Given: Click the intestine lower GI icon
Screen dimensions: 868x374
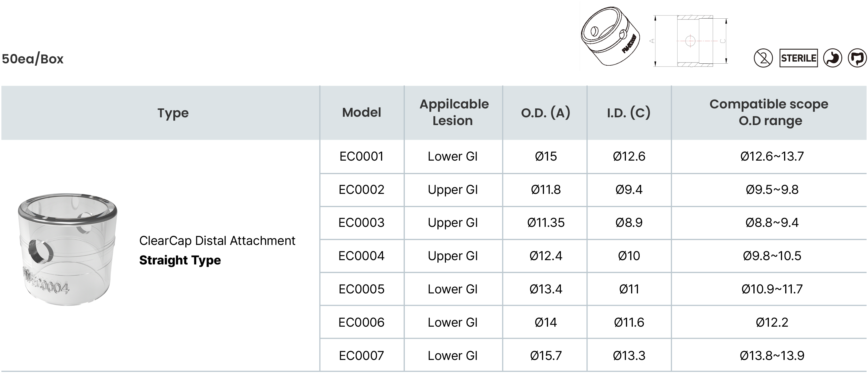Looking at the screenshot, I should [858, 58].
